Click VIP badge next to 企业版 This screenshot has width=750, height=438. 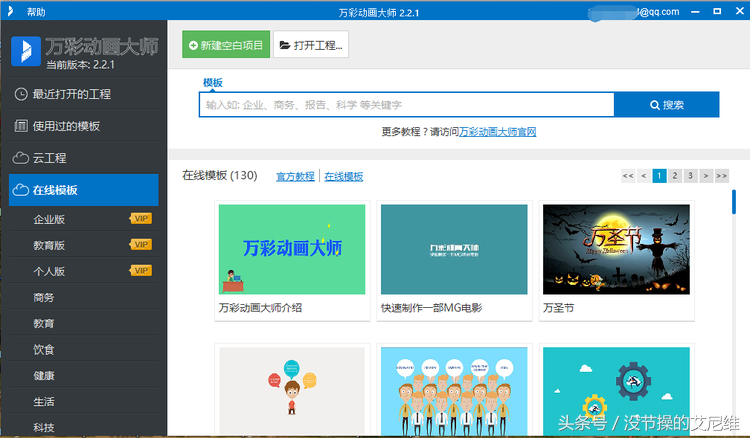pyautogui.click(x=141, y=219)
